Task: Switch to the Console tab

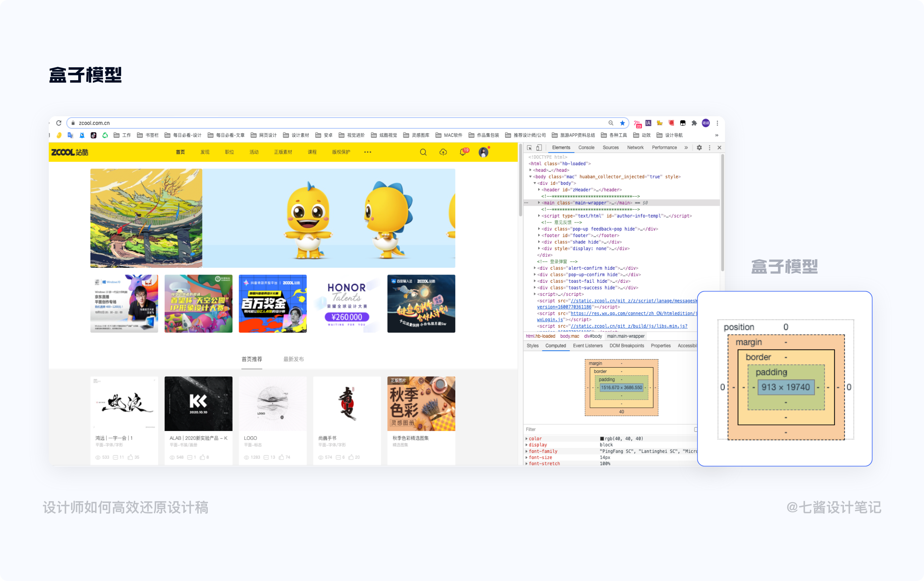Action: (586, 148)
